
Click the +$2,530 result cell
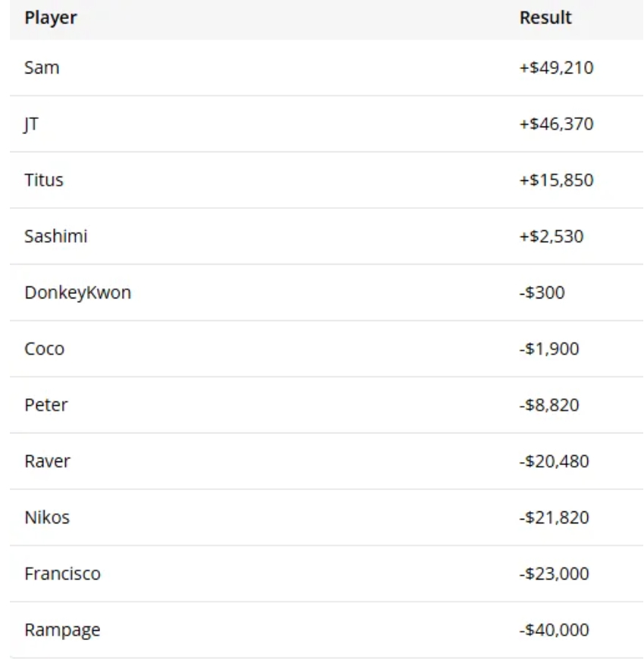552,236
